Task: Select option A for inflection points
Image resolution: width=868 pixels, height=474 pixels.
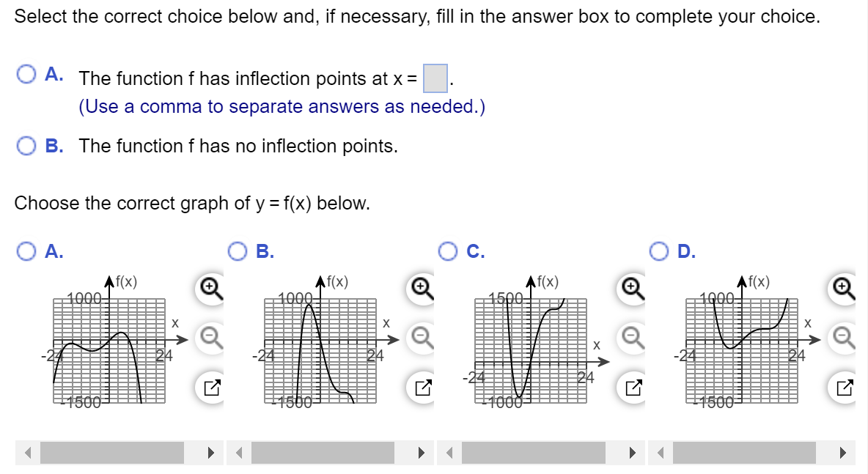Action: [x=27, y=74]
